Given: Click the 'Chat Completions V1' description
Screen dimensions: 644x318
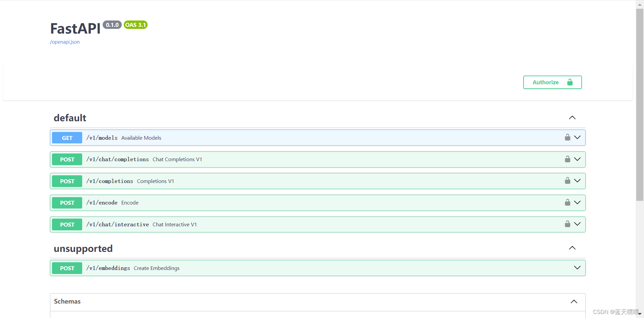Looking at the screenshot, I should 177,160.
